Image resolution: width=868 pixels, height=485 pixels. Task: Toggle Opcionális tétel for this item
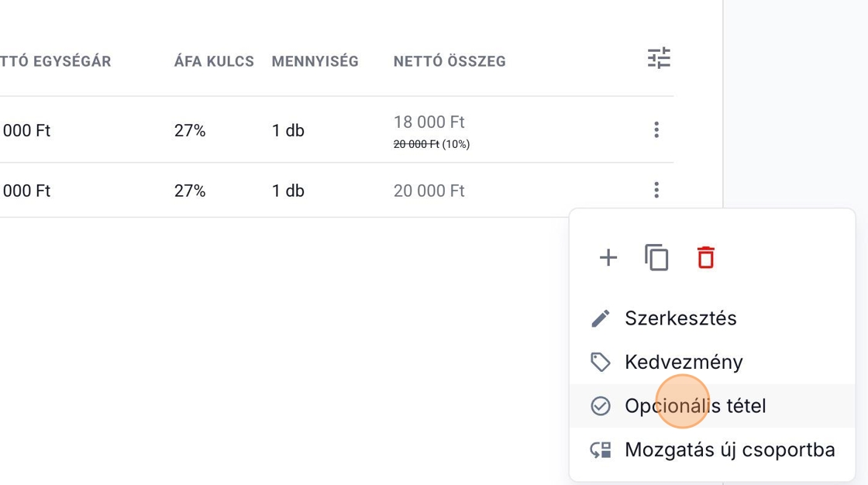(x=694, y=406)
